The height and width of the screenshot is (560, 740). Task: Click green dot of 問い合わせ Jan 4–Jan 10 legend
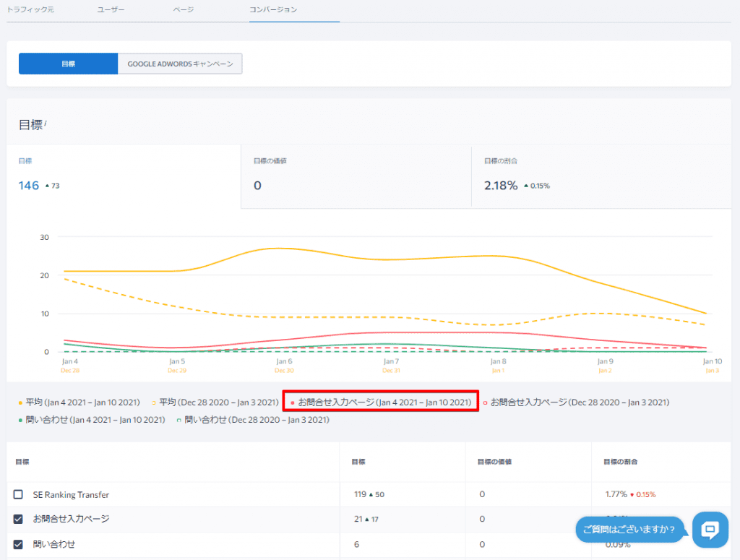click(20, 420)
